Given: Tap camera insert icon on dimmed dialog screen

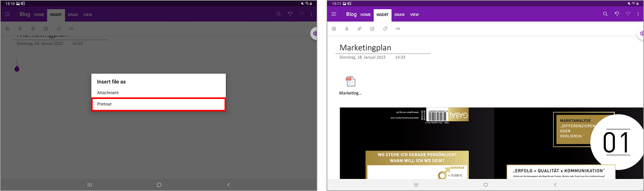Looking at the screenshot, I should (7, 29).
